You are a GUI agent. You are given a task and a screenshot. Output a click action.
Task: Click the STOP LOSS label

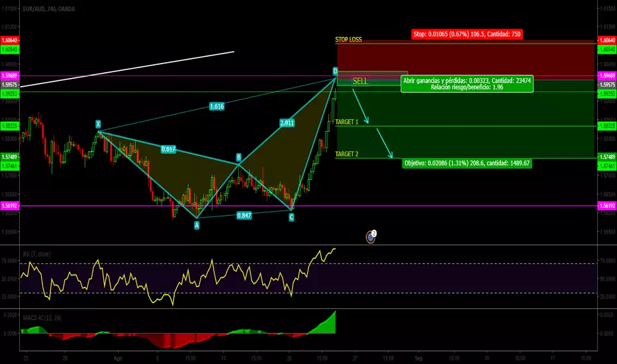348,39
